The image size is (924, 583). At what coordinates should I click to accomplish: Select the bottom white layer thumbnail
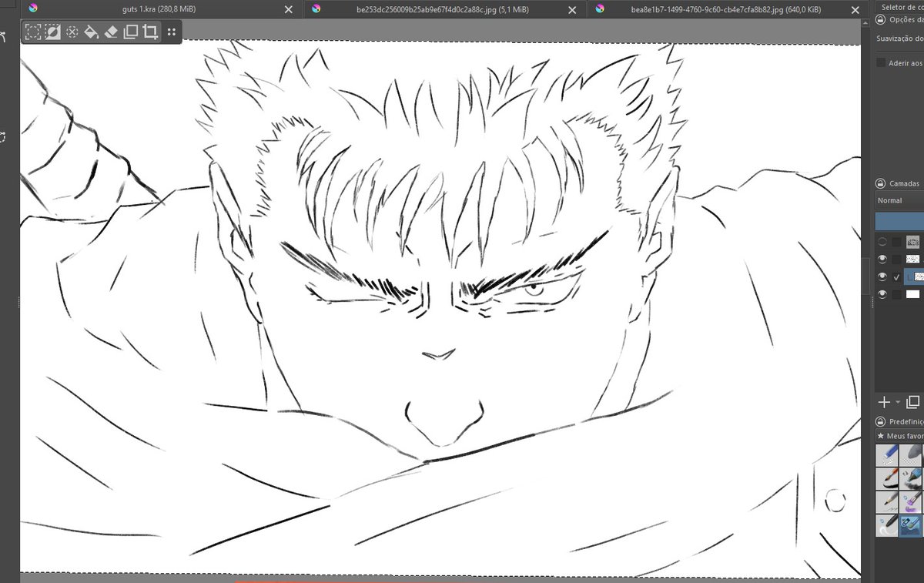[x=913, y=294]
